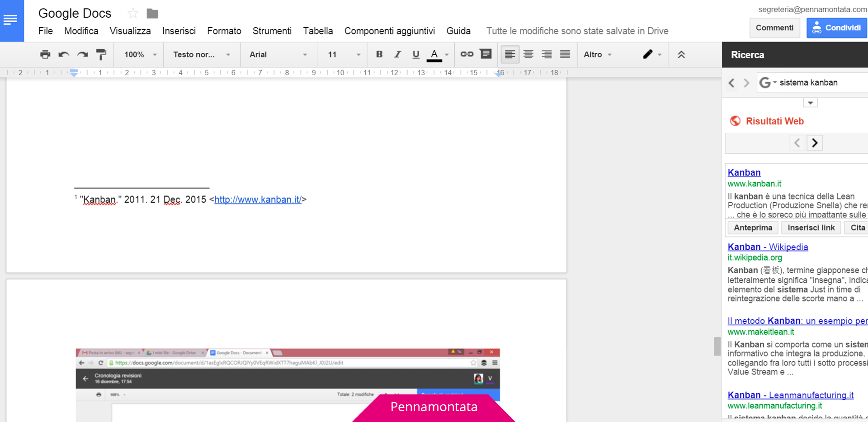Undo the last change with Annulla arrow

[x=64, y=54]
